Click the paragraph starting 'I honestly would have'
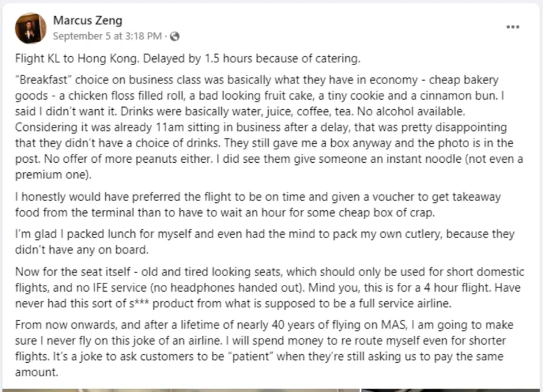 pyautogui.click(x=258, y=204)
